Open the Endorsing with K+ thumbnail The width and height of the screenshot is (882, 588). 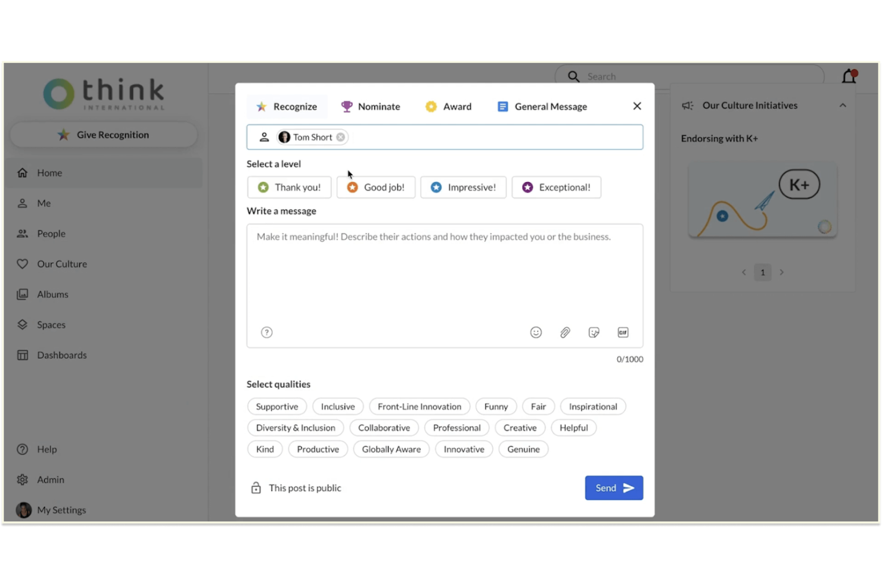click(762, 201)
